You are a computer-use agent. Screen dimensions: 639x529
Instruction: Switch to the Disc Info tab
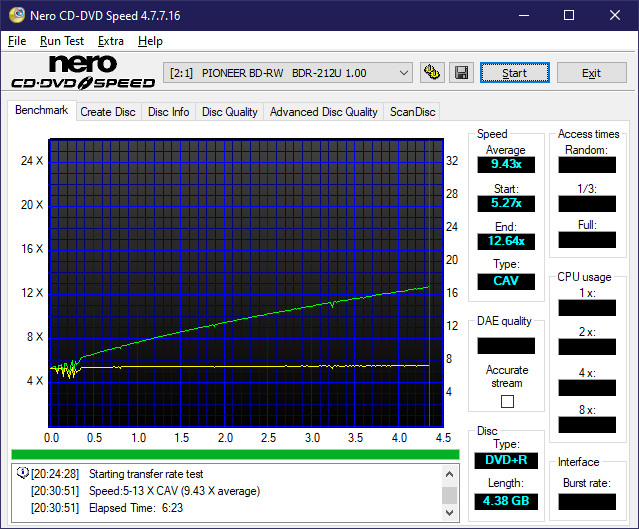pos(168,112)
